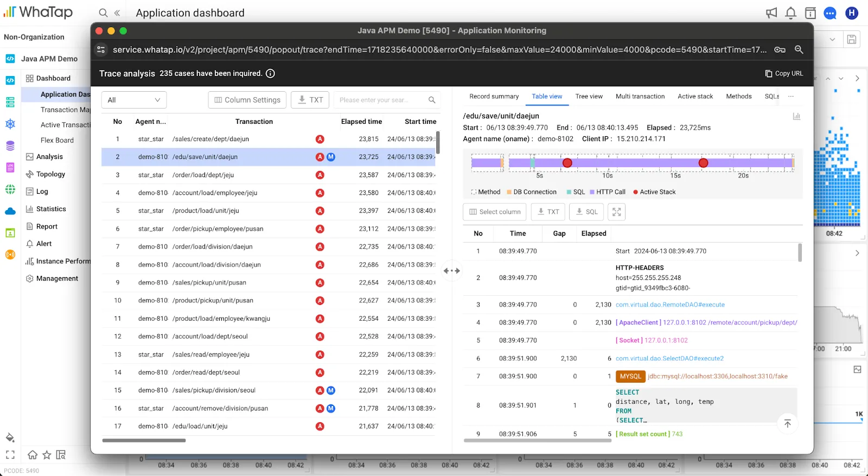Screen dimensions: 868x476
Task: Click the magnifier icon inside the trace search box
Action: pos(432,100)
